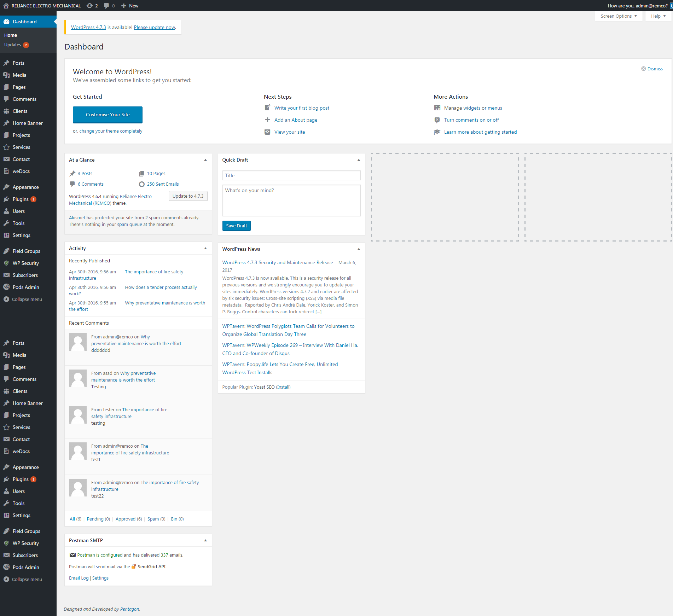Follow the Please update now link

[155, 27]
